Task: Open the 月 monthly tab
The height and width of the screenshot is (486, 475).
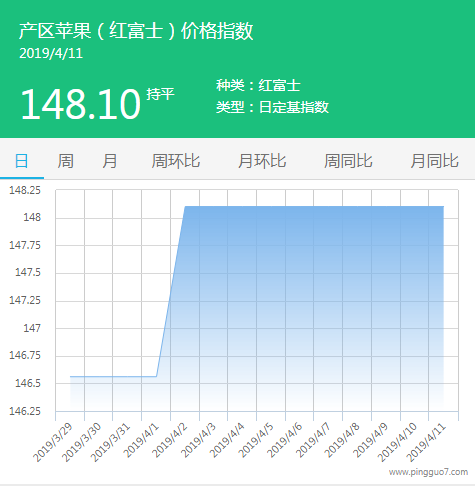Action: click(110, 161)
